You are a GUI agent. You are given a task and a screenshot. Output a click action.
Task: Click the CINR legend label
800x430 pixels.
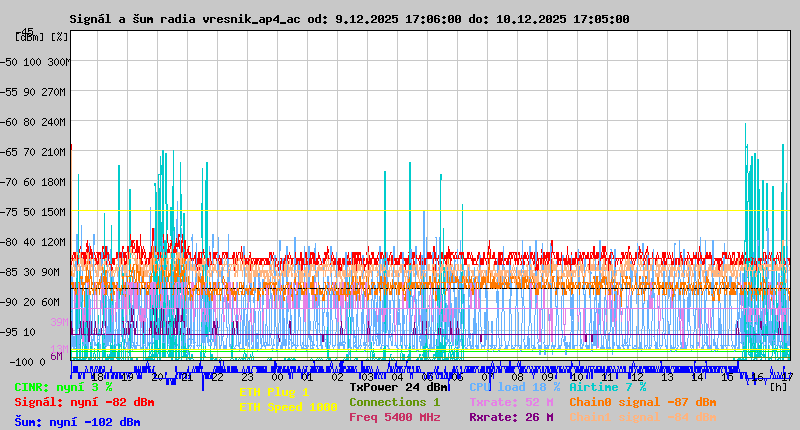[x=63, y=386]
